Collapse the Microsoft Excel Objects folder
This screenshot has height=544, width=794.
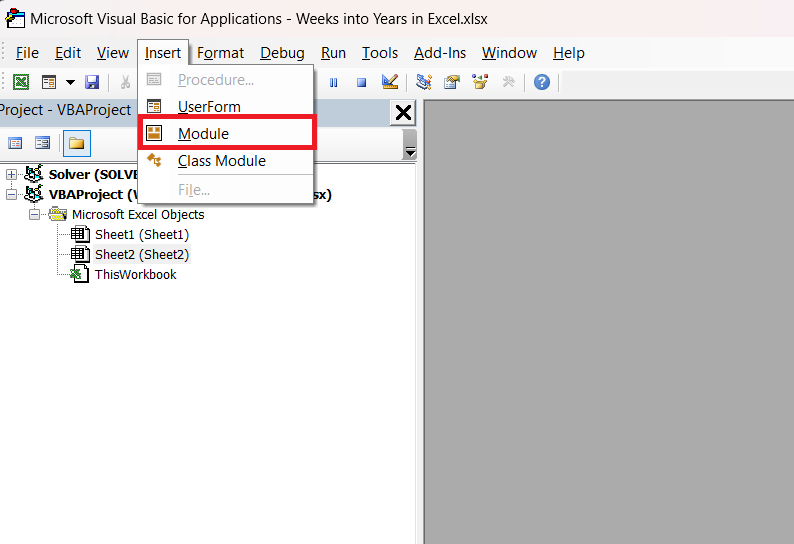[x=34, y=215]
